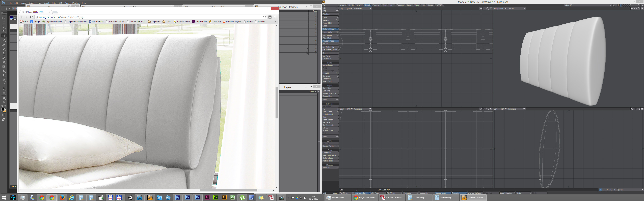Select the Eyedropper tool in Photoshop
644x201 pixels.
pos(4,40)
